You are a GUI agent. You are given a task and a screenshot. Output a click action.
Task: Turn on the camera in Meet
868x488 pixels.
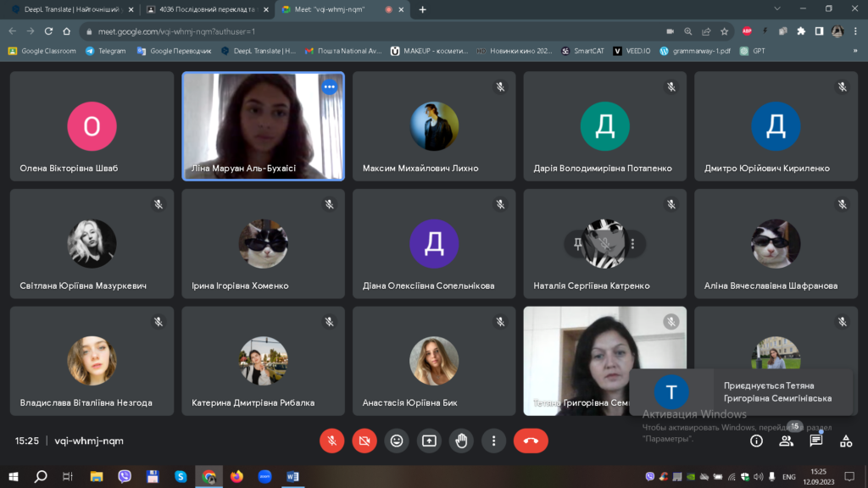coord(364,441)
